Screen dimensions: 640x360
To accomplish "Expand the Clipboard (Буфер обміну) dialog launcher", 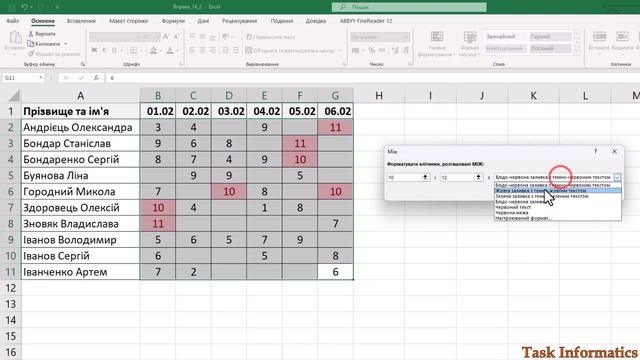I will point(83,64).
